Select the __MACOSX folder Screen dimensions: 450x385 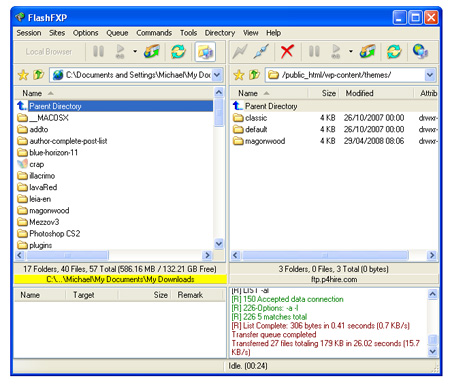43,118
